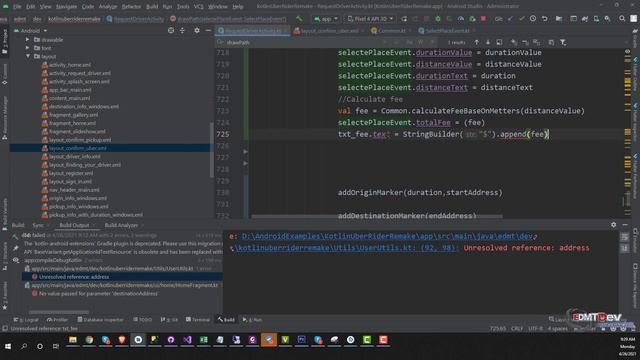
Task: Open nav_header_main.xml in project tree
Action: coord(74,190)
